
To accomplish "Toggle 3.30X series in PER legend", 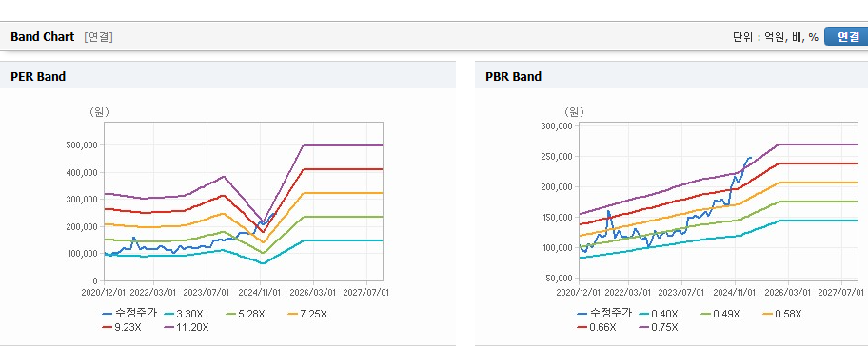I will (x=184, y=314).
